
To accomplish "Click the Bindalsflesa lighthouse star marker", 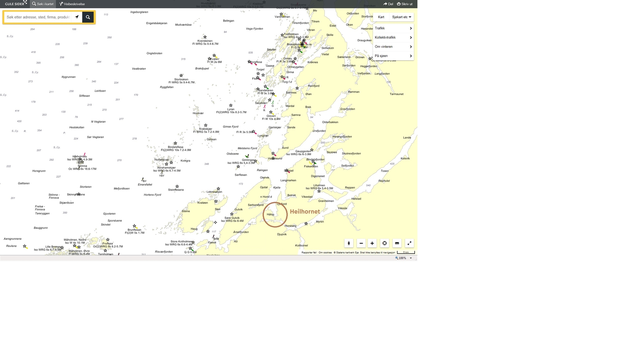I will [175, 143].
